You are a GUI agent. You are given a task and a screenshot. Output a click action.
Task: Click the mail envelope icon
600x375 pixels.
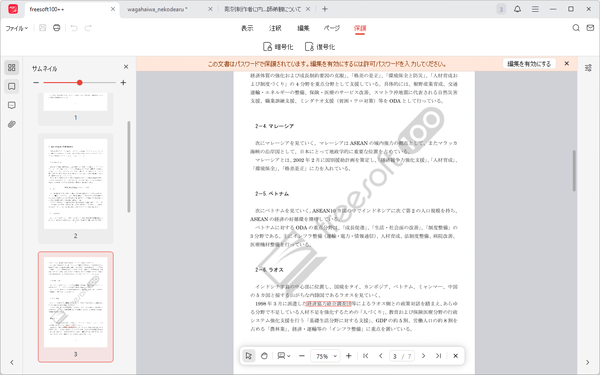click(590, 28)
